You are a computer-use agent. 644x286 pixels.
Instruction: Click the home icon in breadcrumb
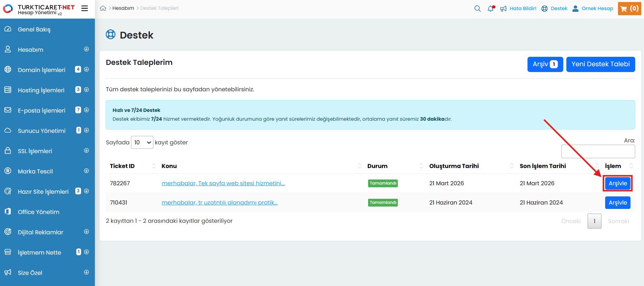[x=103, y=8]
